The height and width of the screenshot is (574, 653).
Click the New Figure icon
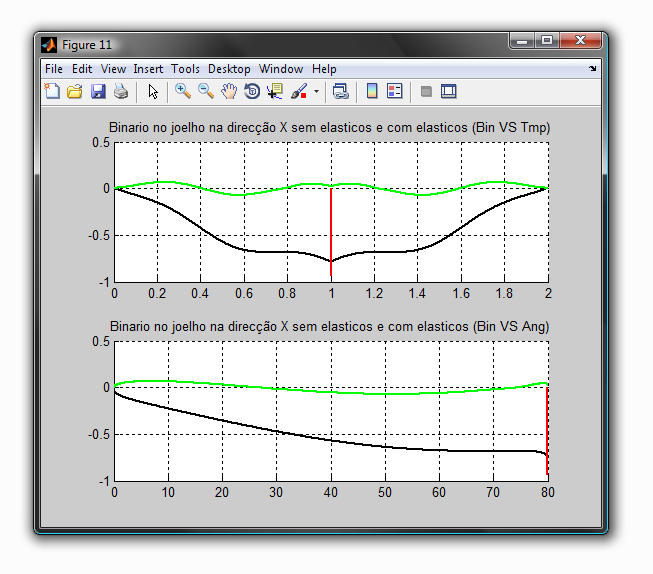53,92
